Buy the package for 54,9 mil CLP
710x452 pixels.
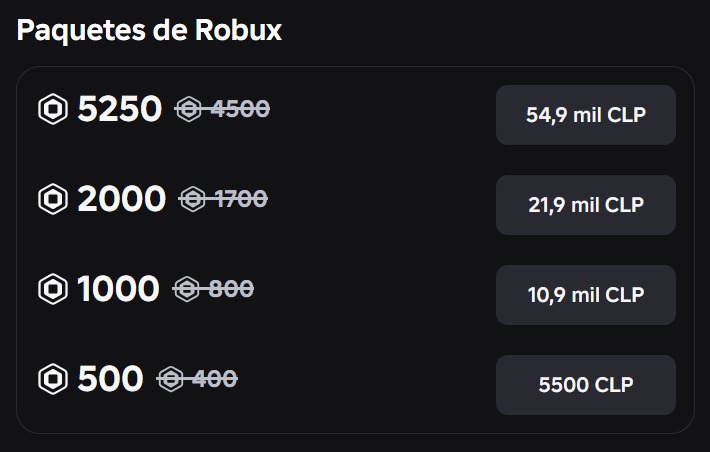click(x=586, y=115)
